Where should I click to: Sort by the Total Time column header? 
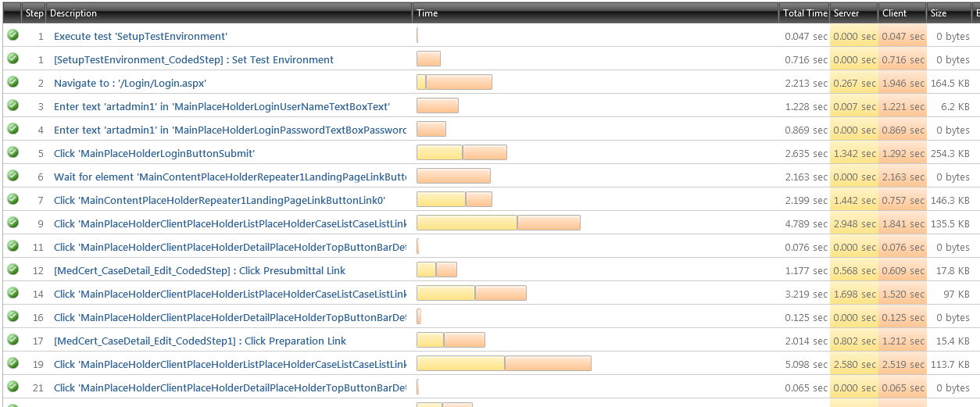[804, 13]
